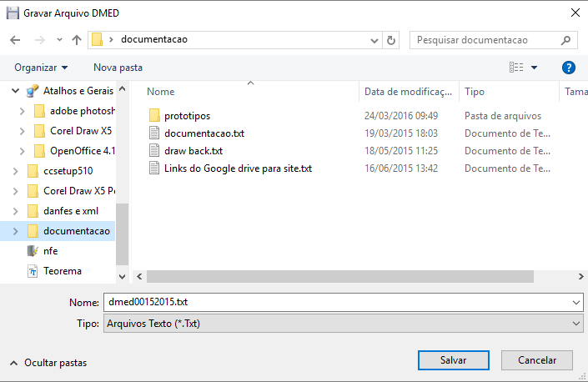Sort files by Tipo column
The height and width of the screenshot is (382, 588).
pos(475,92)
